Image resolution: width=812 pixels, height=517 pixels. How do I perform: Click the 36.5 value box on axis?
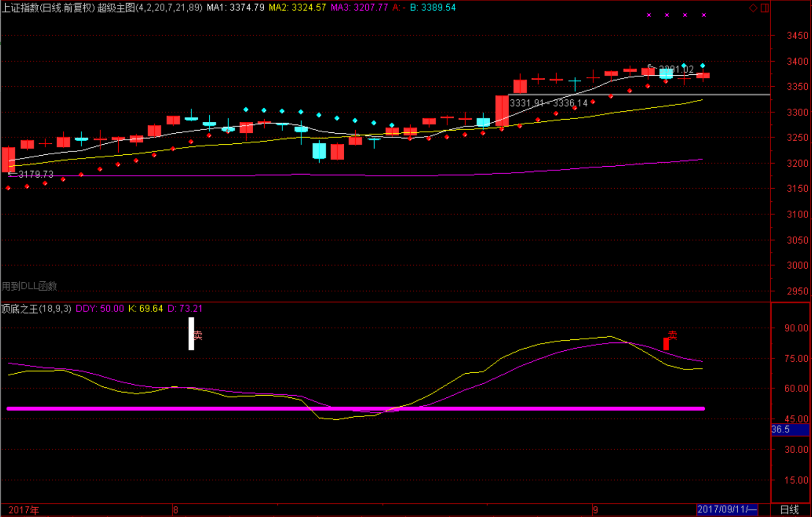[789, 429]
